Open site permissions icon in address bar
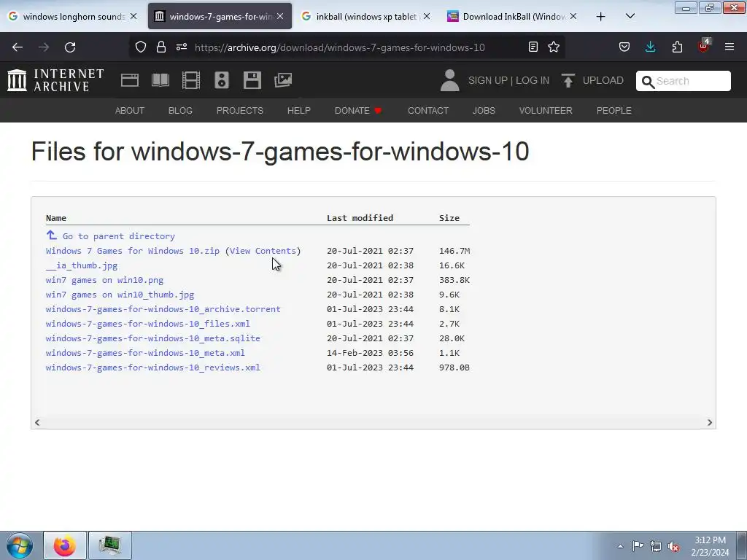747x560 pixels. point(182,47)
